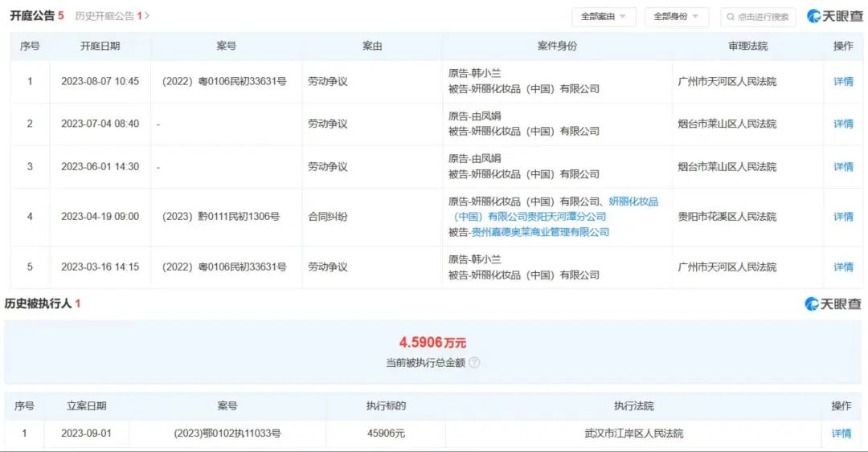
Task: Click date 2023-09-01 in execution table
Action: 86,434
